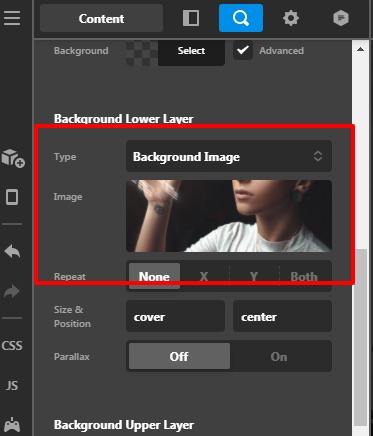
Task: Click the checkered Background color swatch
Action: point(142,52)
